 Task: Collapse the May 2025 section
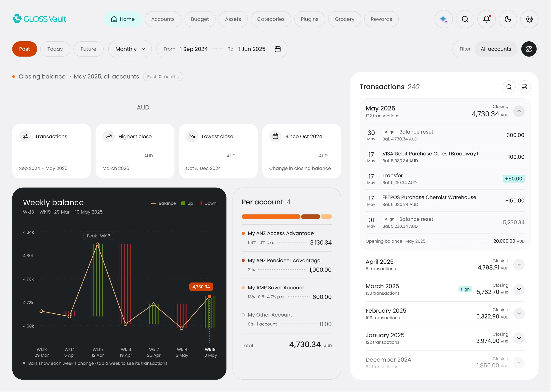pyautogui.click(x=519, y=111)
